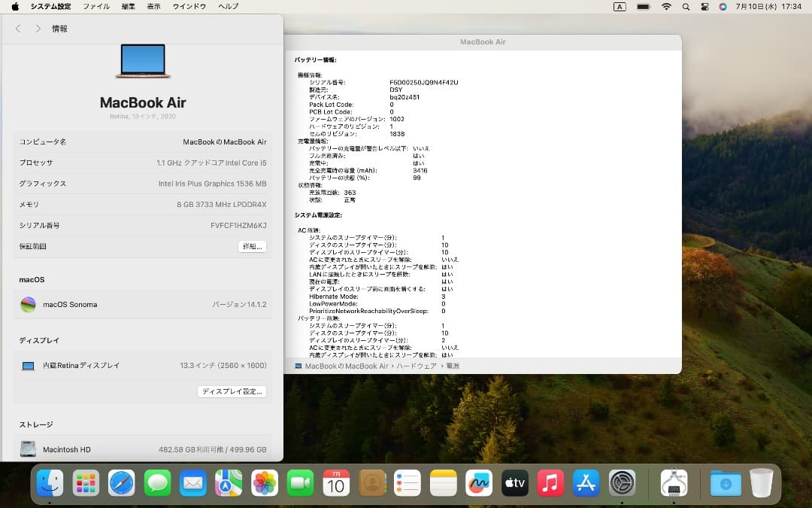Image resolution: width=812 pixels, height=508 pixels.
Task: Open the System Settings gear in the Dock
Action: click(x=622, y=482)
